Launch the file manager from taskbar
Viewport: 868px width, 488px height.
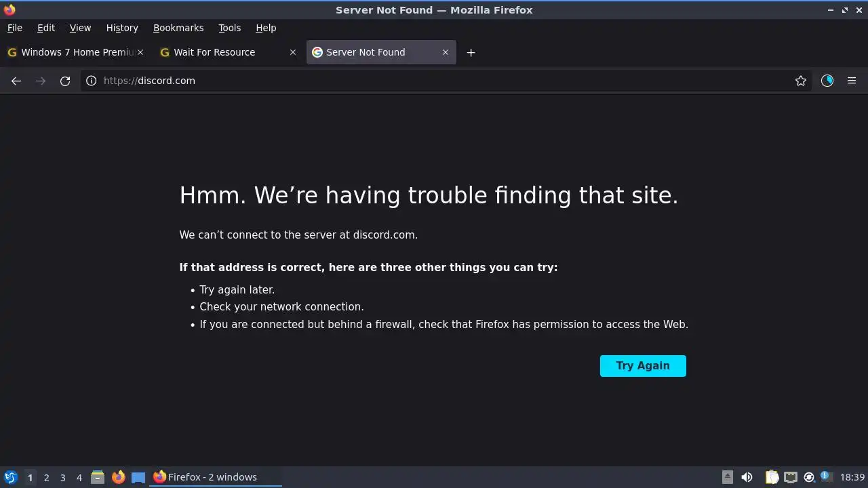click(98, 477)
